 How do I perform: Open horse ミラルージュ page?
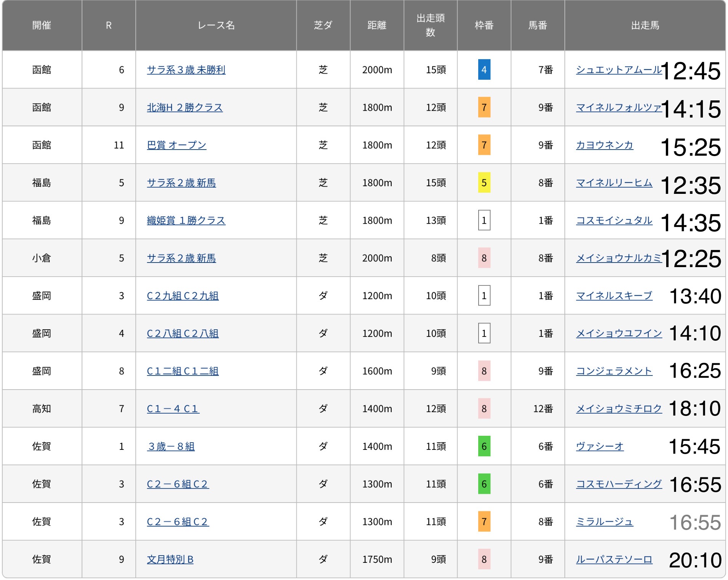coord(604,522)
